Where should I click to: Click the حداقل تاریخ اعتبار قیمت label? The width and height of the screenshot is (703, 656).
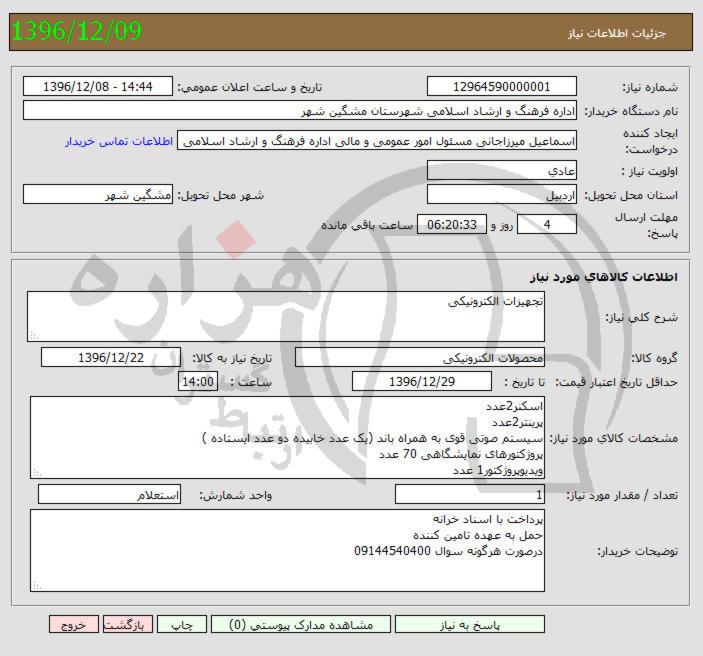[617, 382]
